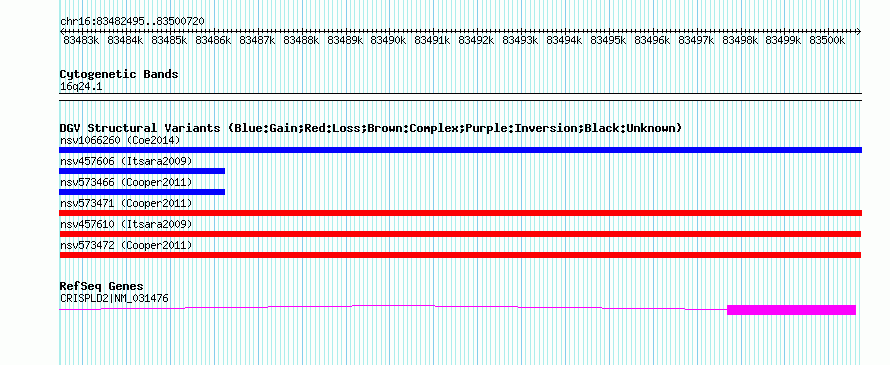Click the 83499k ruler tick label
The image size is (890, 365).
point(784,41)
